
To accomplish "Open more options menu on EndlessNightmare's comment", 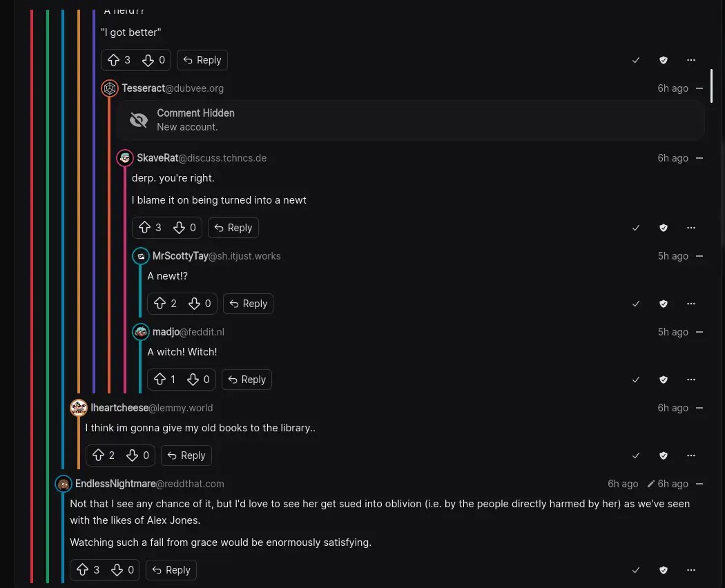I will pos(691,570).
